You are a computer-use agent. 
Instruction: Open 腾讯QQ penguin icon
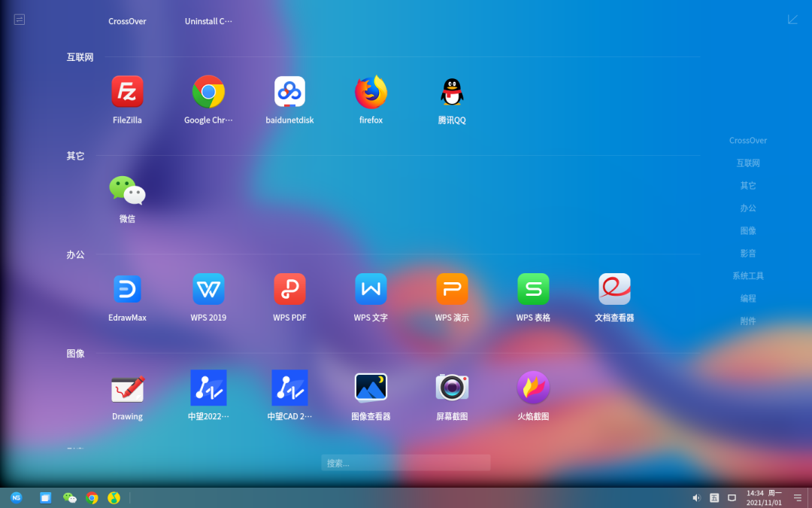coord(452,92)
